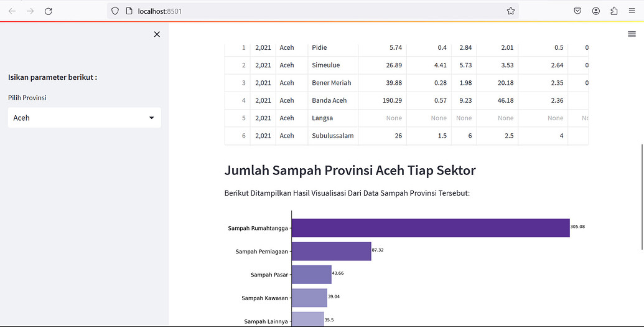
Task: Bookmark this page with the star icon
Action: (x=510, y=11)
